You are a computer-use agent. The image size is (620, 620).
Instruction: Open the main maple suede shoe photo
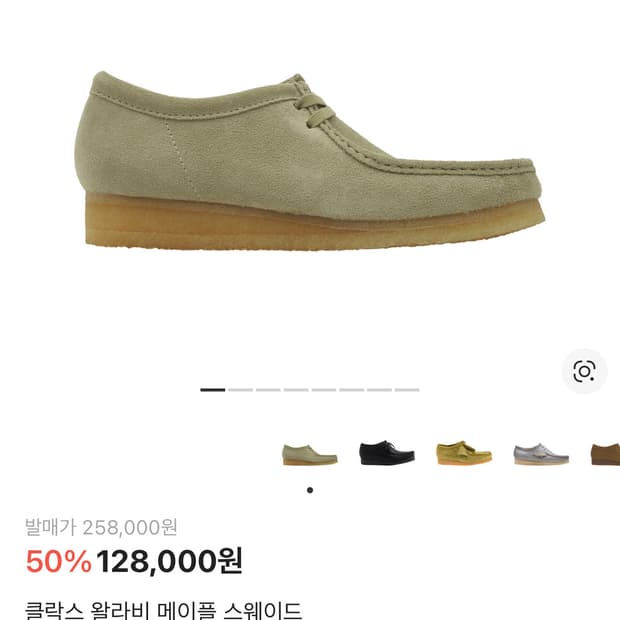click(310, 161)
